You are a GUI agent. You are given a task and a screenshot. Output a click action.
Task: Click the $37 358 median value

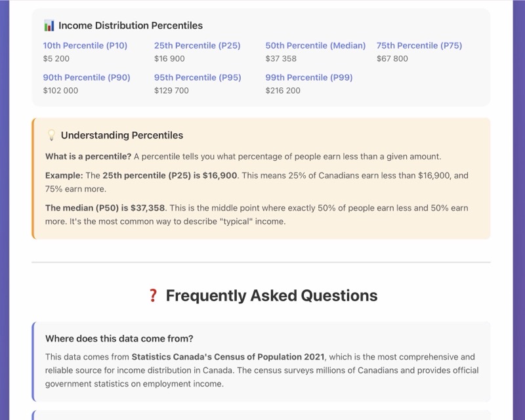pyautogui.click(x=281, y=58)
